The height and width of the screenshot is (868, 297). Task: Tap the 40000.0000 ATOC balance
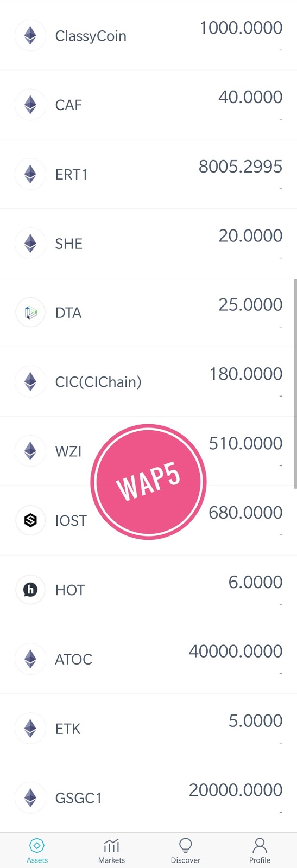(x=235, y=651)
